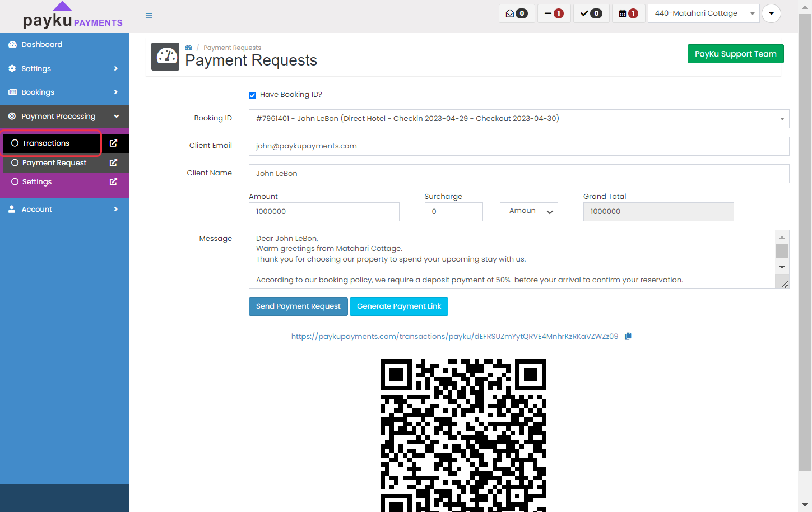The height and width of the screenshot is (512, 812).
Task: Click the Bookings icon in sidebar
Action: [x=12, y=92]
